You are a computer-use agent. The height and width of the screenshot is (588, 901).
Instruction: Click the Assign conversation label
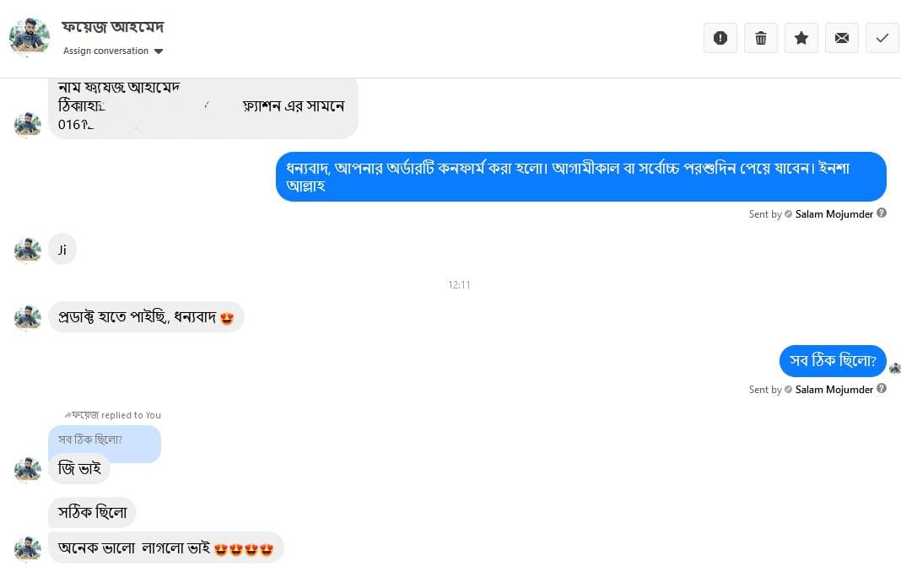click(105, 51)
